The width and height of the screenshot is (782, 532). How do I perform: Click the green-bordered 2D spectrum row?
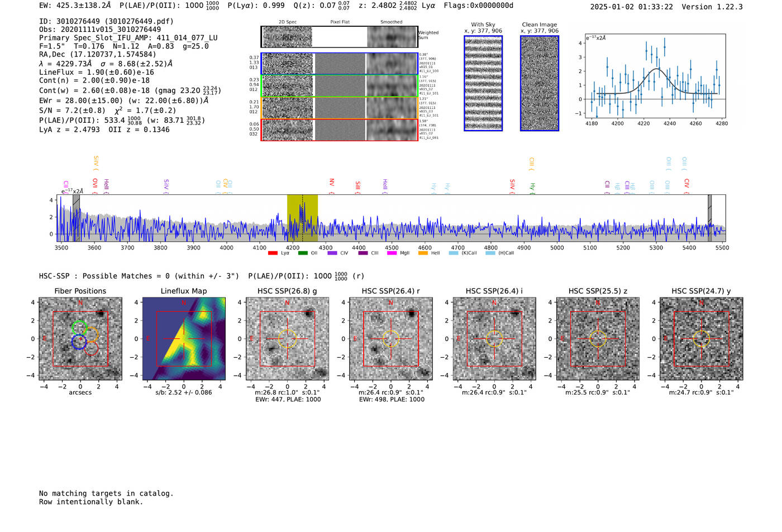point(339,86)
